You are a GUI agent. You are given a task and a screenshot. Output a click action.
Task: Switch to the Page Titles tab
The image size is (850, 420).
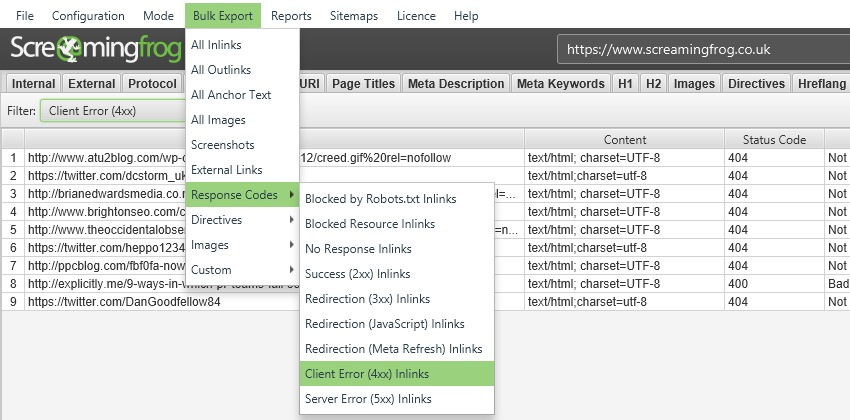pos(363,83)
